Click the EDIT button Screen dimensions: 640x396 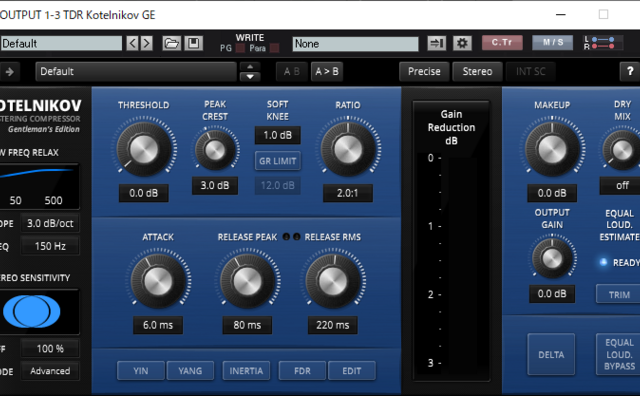tap(352, 371)
